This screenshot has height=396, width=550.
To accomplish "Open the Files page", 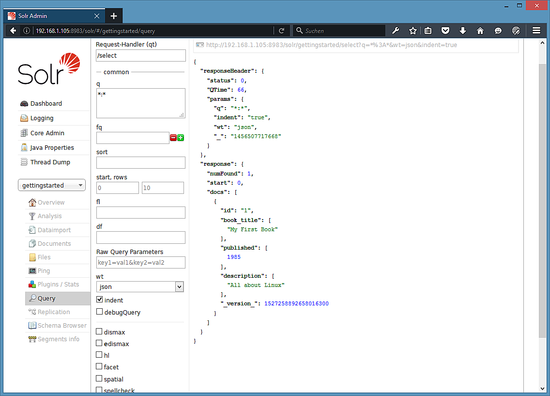I will click(40, 257).
